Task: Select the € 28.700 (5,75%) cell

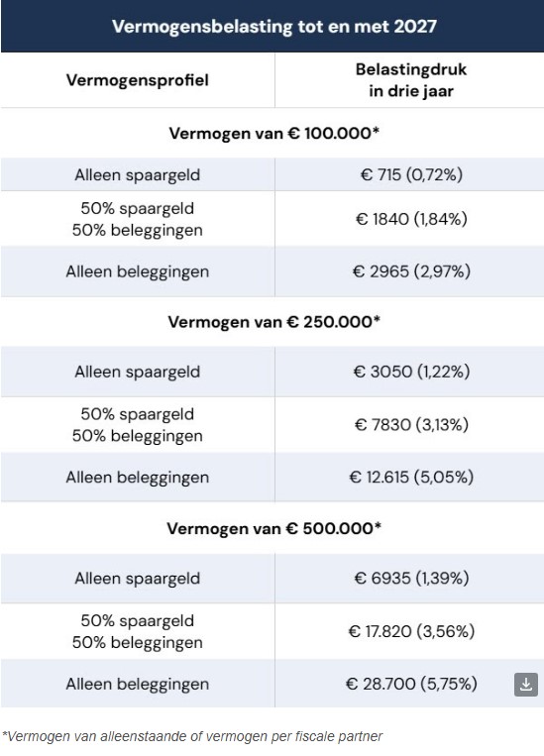Action: coord(411,684)
